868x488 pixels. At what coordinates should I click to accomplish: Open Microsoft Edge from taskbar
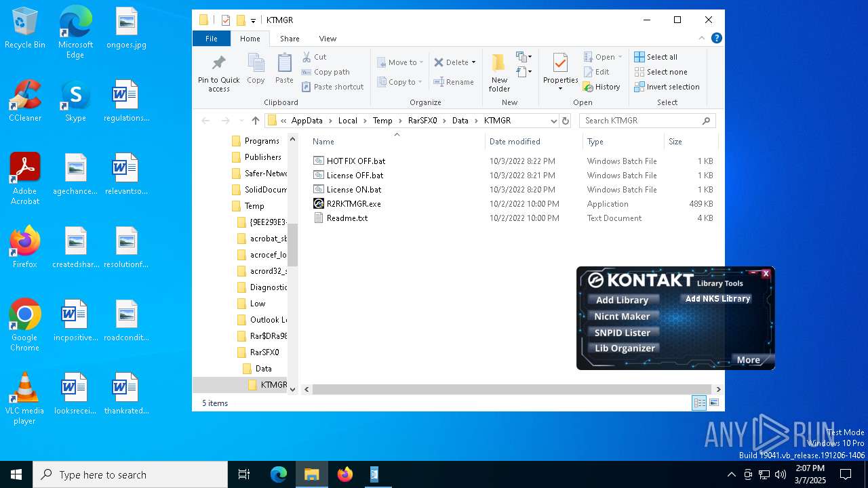[279, 474]
